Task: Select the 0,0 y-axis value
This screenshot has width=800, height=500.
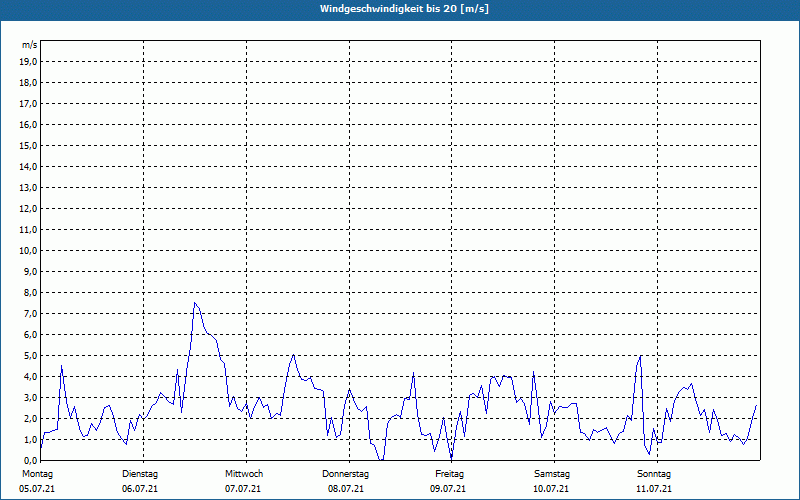Action: (x=29, y=460)
